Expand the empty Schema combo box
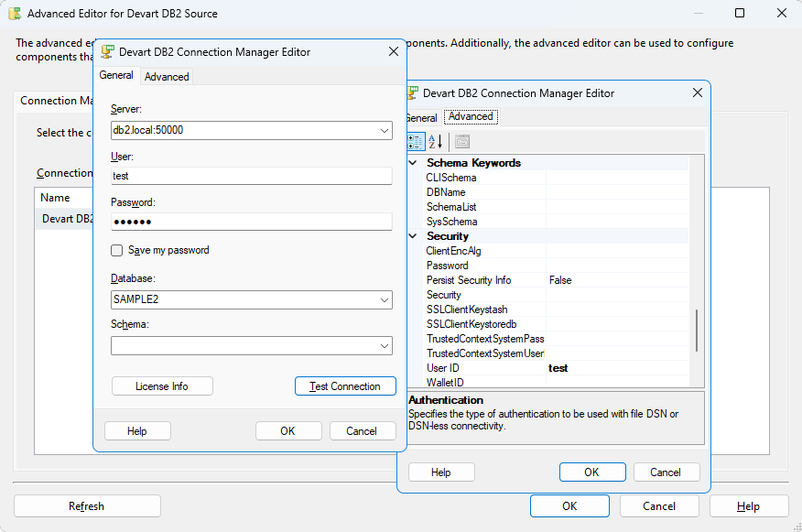This screenshot has height=532, width=802. [385, 345]
